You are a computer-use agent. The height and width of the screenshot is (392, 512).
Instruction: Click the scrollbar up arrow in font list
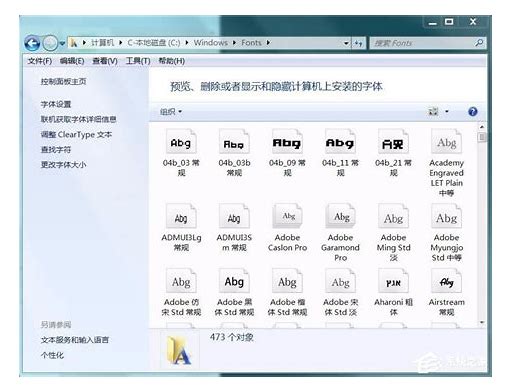point(482,127)
